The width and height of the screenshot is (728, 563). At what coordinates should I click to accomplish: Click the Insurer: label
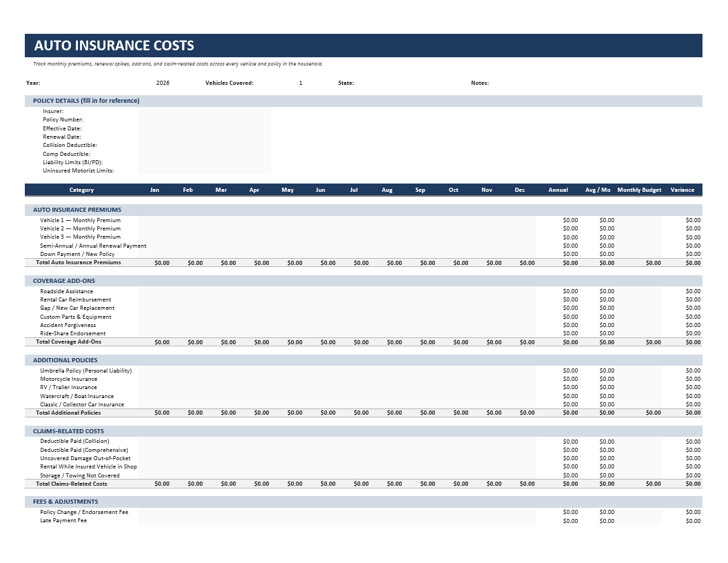coord(53,111)
